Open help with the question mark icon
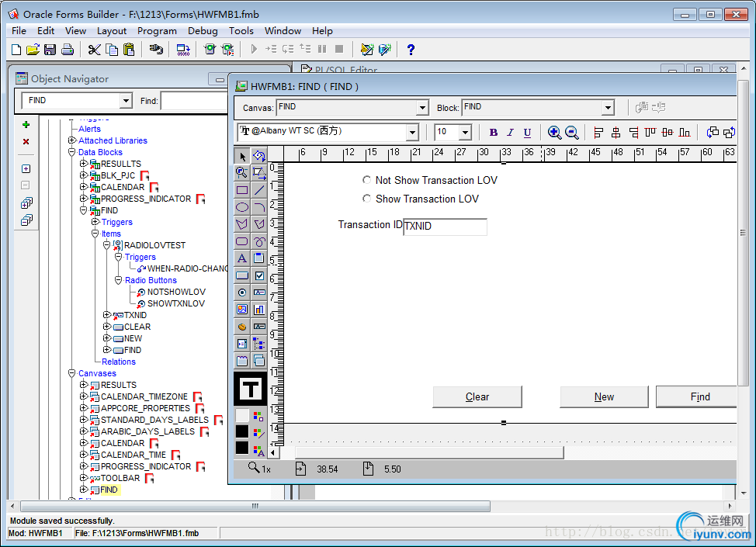Screen dimensions: 756x547 pos(411,50)
